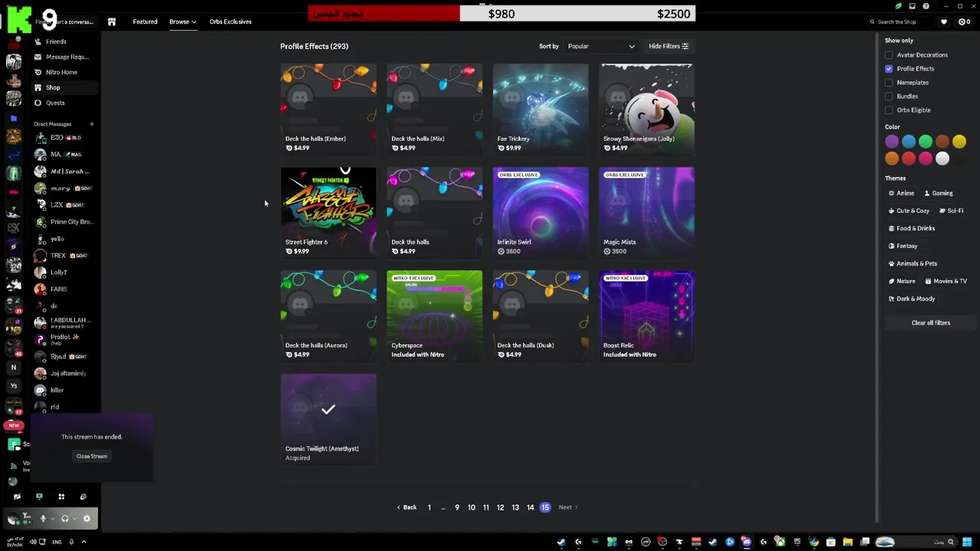Expand microphone input options arrow
This screenshot has width=980, height=551.
coord(52,519)
